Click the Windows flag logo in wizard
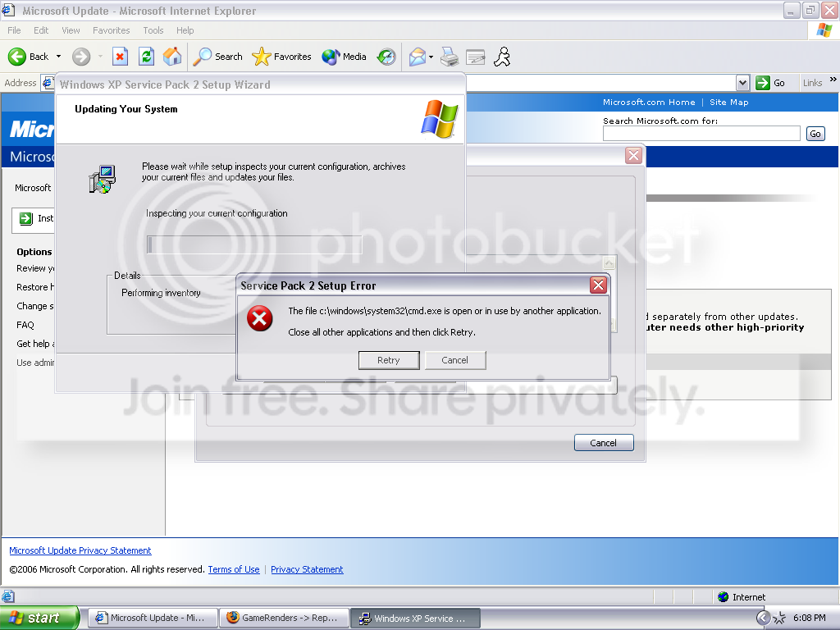840x630 pixels. click(x=440, y=118)
